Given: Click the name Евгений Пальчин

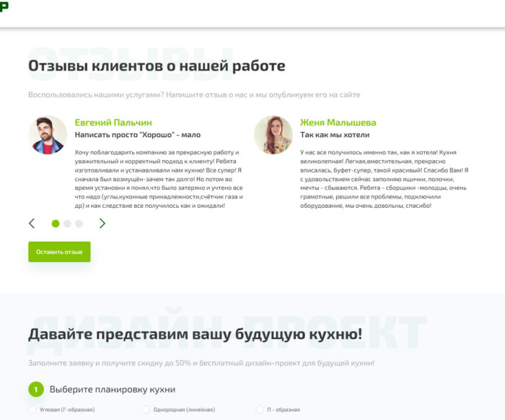Looking at the screenshot, I should pos(113,123).
